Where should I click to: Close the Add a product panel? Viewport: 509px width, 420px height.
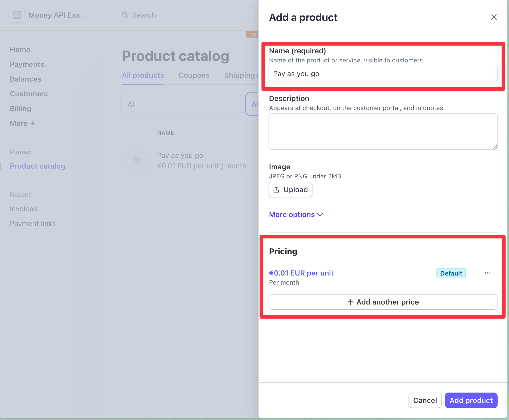click(494, 17)
